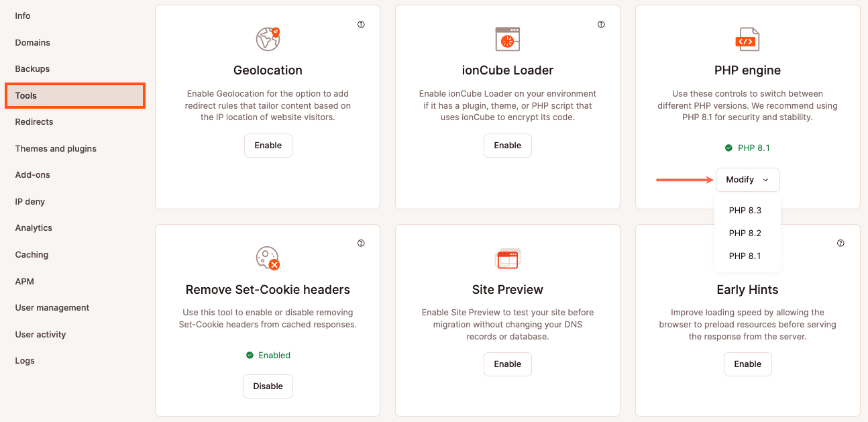Select PHP 8.3 from the dropdown
This screenshot has width=868, height=422.
[745, 211]
